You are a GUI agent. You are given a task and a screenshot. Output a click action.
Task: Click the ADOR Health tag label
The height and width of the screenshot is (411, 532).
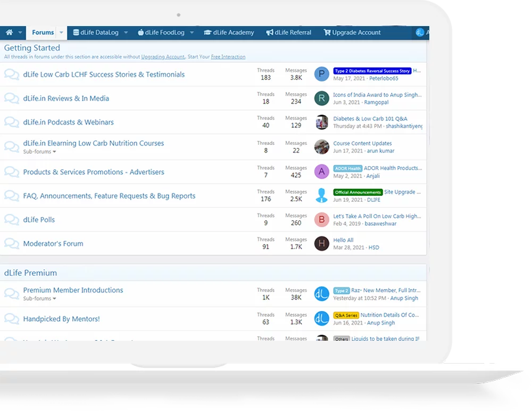click(x=348, y=168)
